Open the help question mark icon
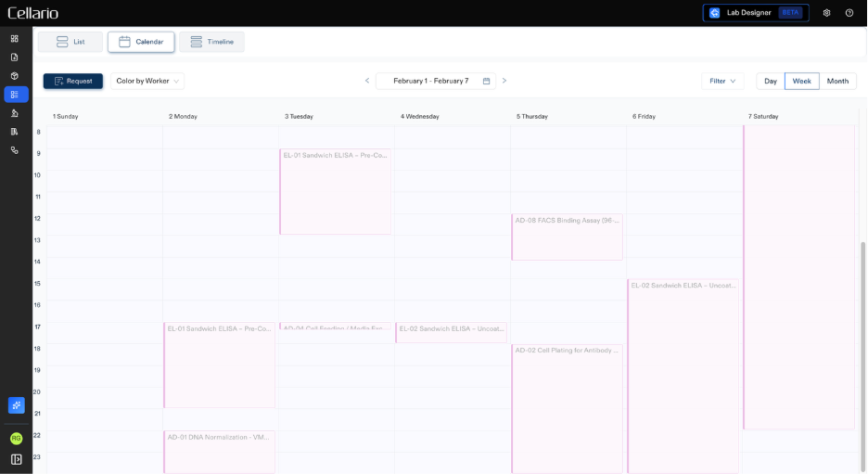Screen dimensions: 868x474 pos(849,13)
